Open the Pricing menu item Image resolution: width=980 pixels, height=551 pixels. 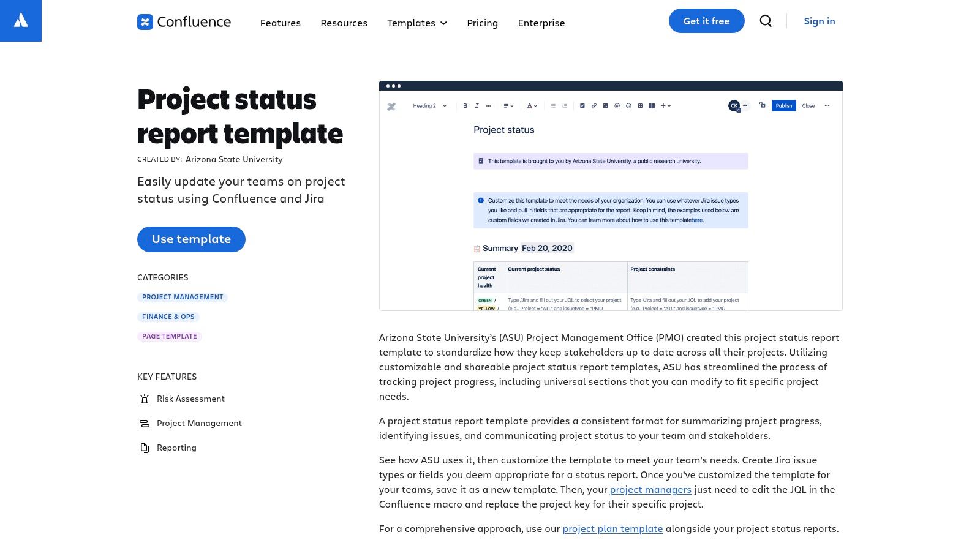pos(482,23)
